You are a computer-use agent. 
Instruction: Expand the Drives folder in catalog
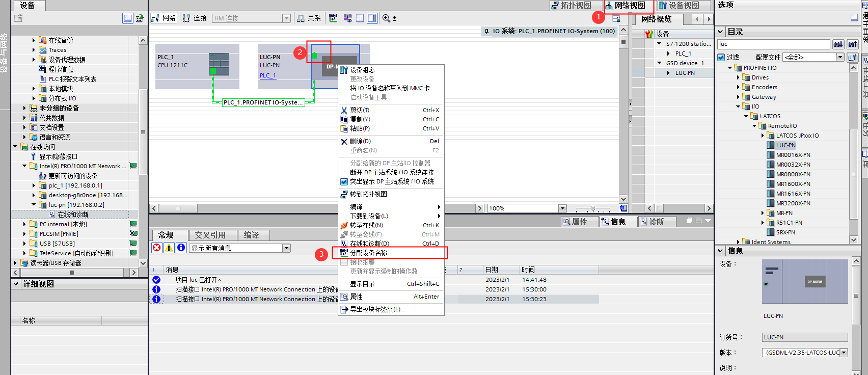coord(738,77)
